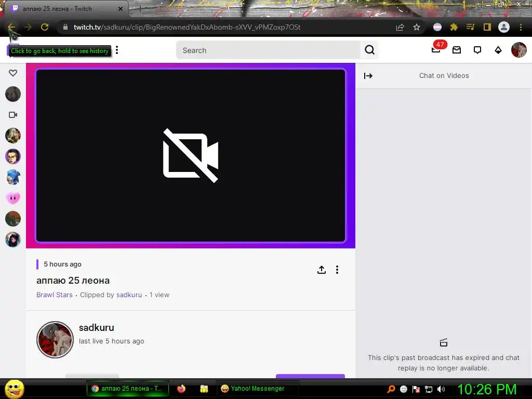Open the volume speaker tray icon

click(x=441, y=389)
